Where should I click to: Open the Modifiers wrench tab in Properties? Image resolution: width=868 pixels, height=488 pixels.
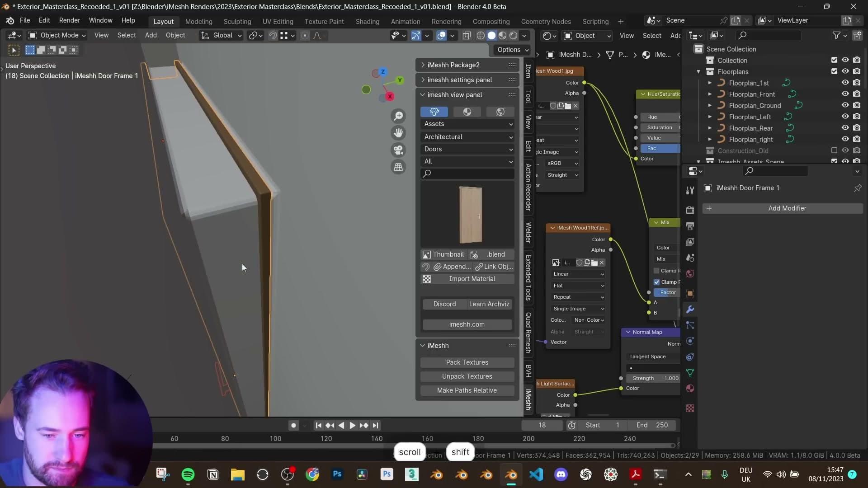[x=690, y=310]
